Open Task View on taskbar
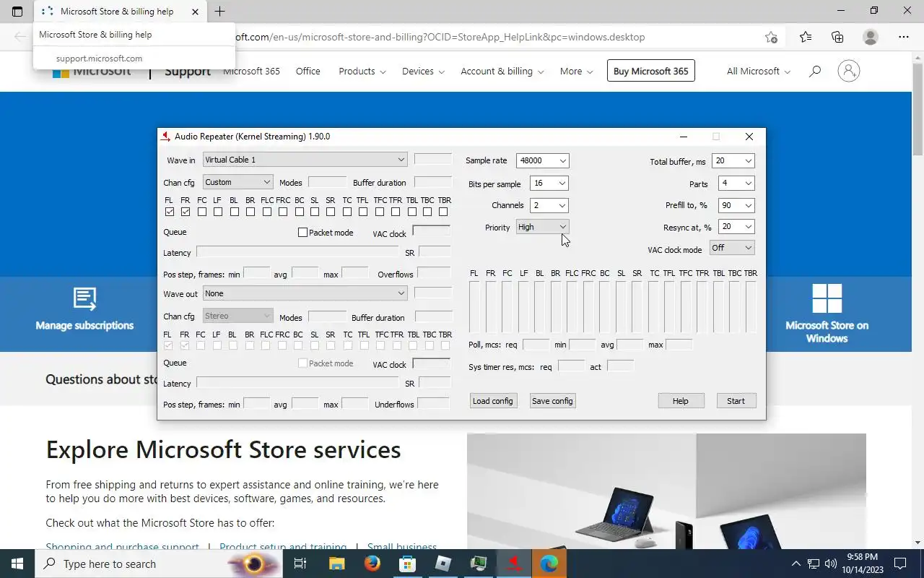The width and height of the screenshot is (924, 578). (x=301, y=564)
